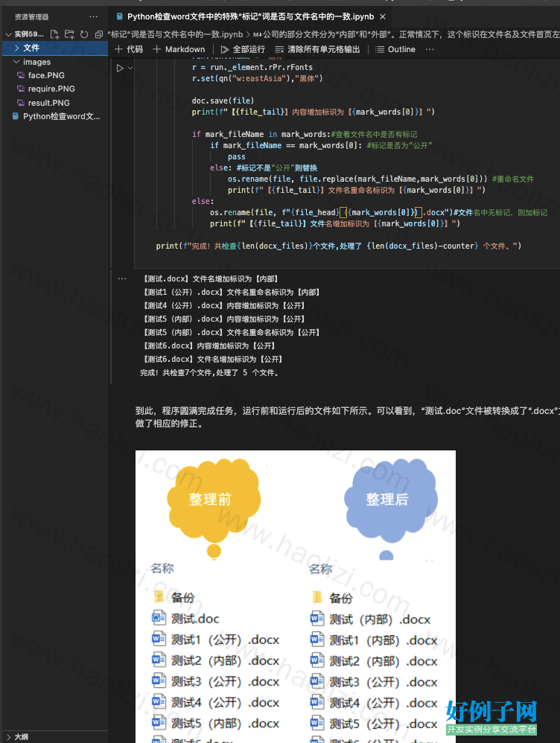
Task: Click the result image showing 整理前 and 整理后
Action: click(296, 596)
